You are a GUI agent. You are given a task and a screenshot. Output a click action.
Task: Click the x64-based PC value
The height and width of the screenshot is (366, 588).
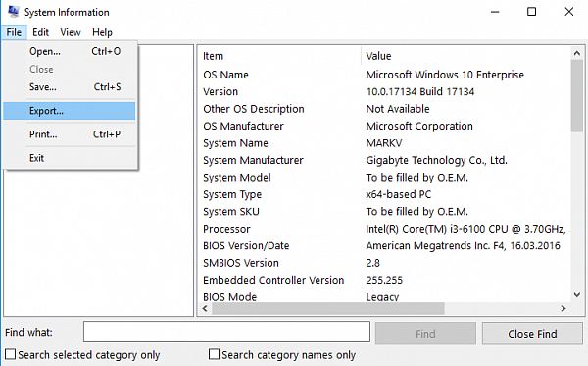point(399,195)
